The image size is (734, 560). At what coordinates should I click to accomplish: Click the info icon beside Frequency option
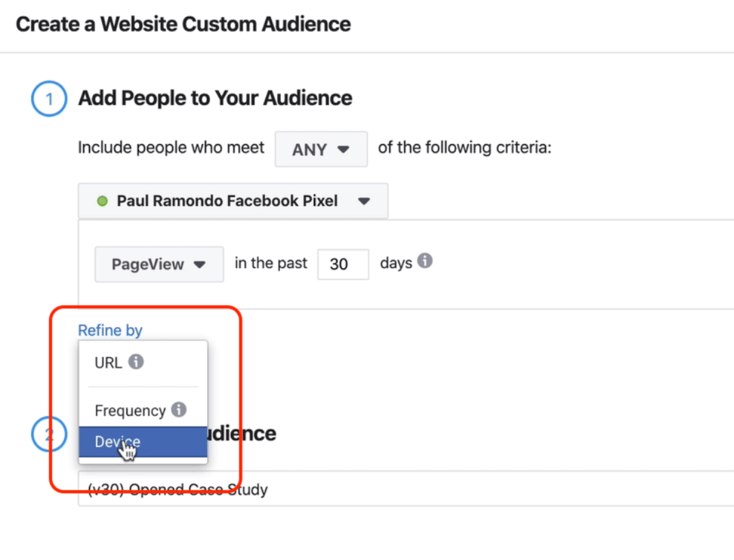[x=179, y=409]
